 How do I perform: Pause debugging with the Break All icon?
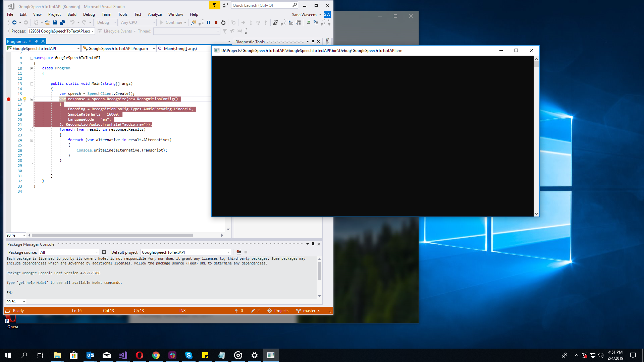(x=209, y=22)
